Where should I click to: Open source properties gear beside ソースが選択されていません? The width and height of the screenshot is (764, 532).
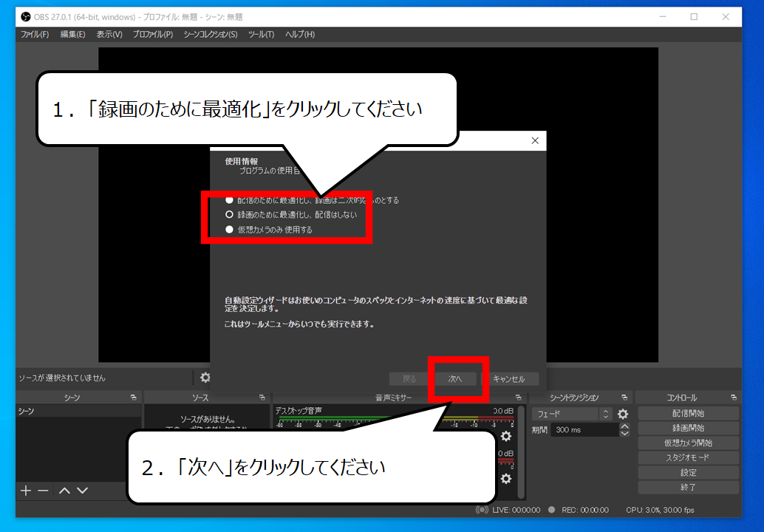(x=205, y=378)
